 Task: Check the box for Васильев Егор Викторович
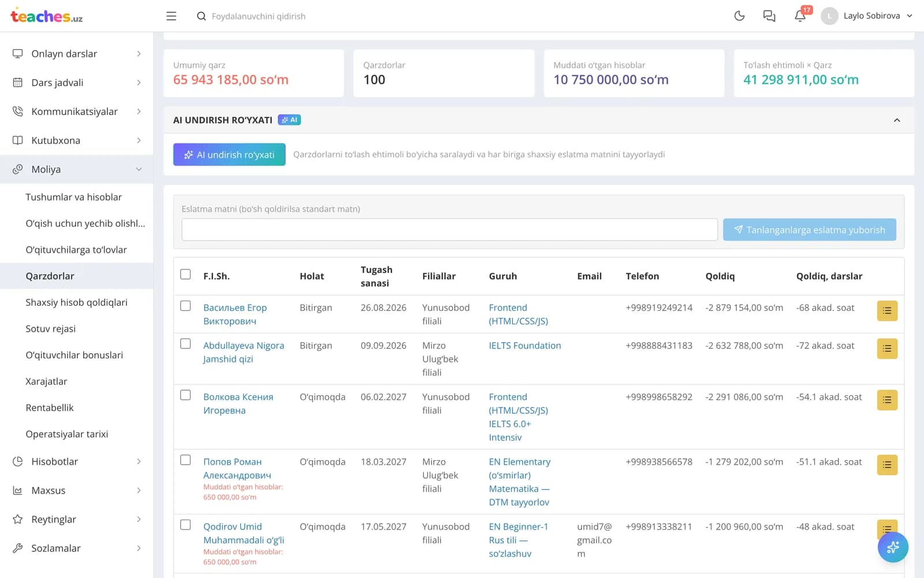point(185,306)
